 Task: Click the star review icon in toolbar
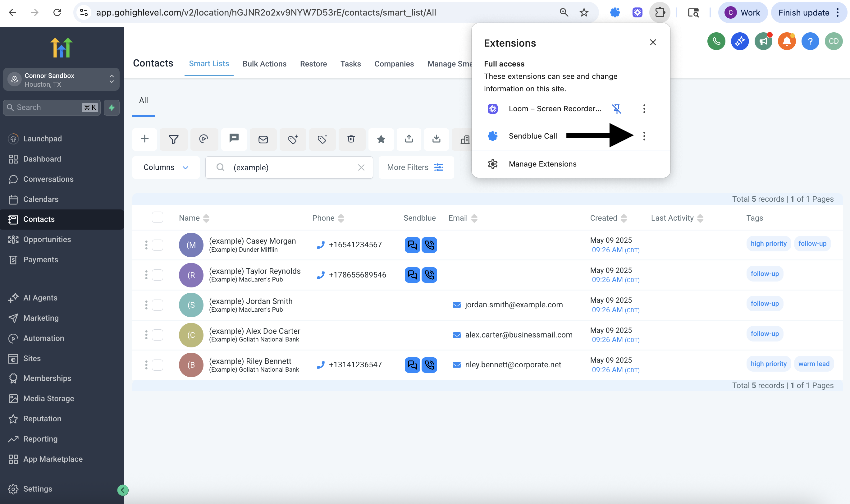[x=381, y=139]
